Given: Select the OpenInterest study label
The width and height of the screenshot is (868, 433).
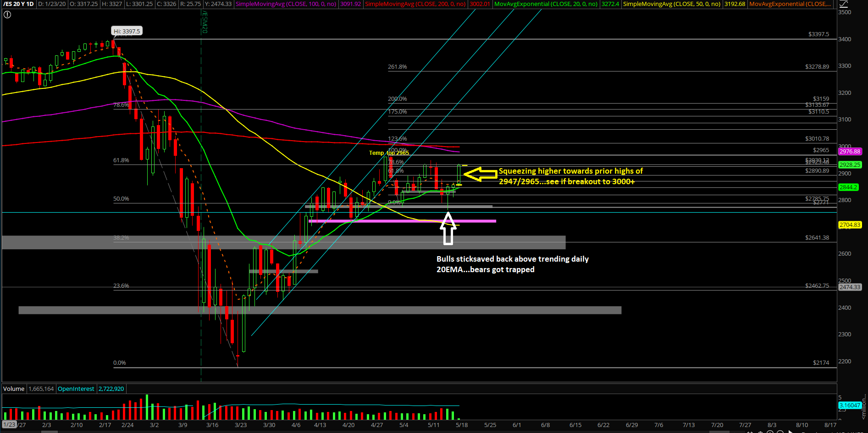Looking at the screenshot, I should click(x=76, y=389).
